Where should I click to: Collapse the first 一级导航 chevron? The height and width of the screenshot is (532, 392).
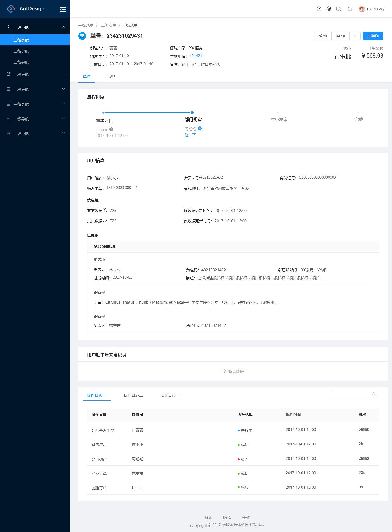point(63,27)
